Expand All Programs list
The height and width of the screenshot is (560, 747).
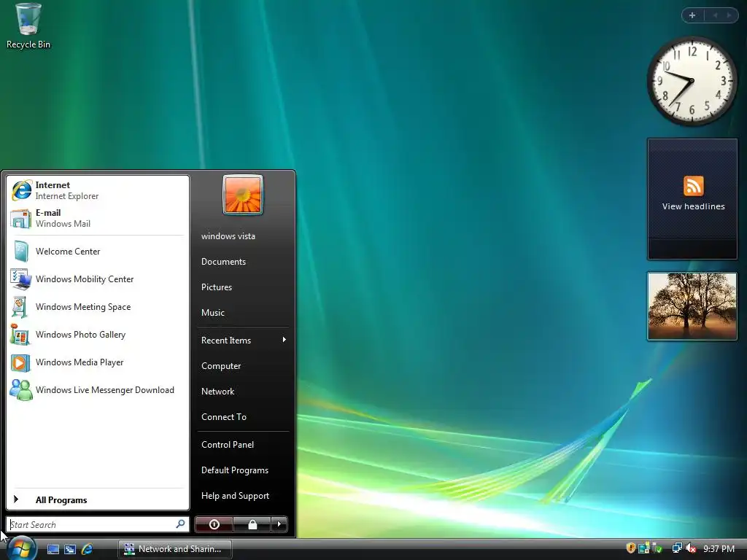click(x=98, y=499)
